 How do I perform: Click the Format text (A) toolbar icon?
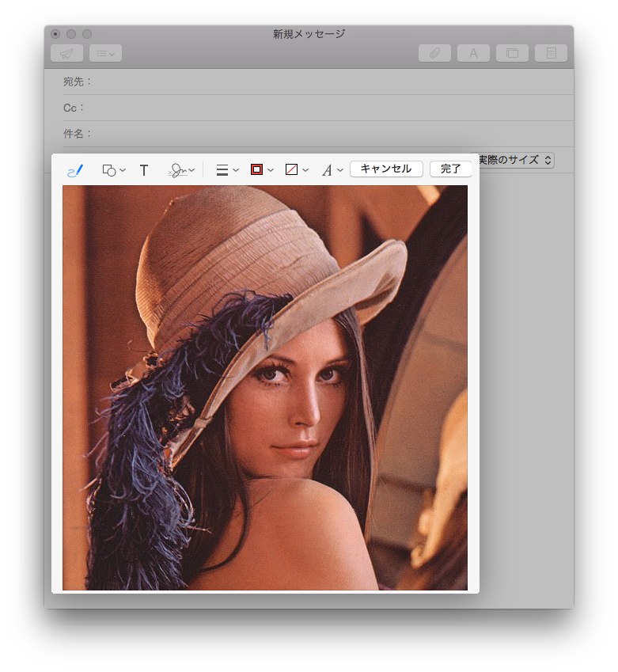coord(473,53)
